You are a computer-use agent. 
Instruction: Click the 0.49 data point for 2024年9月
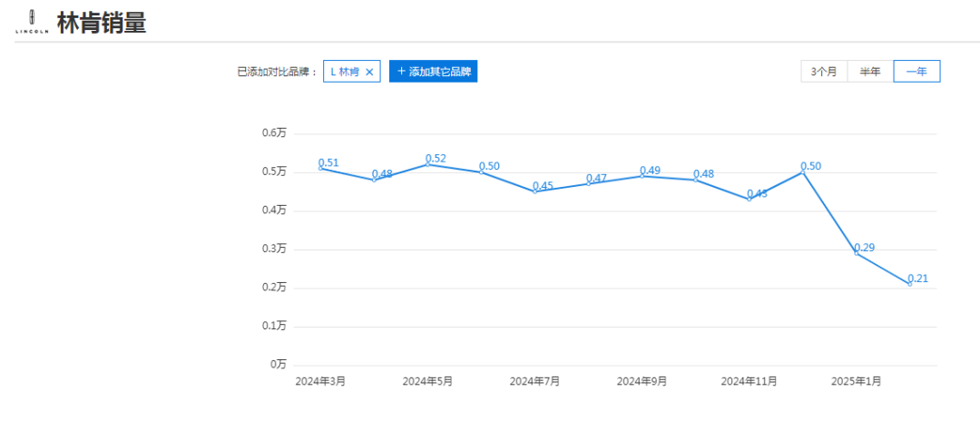click(642, 175)
